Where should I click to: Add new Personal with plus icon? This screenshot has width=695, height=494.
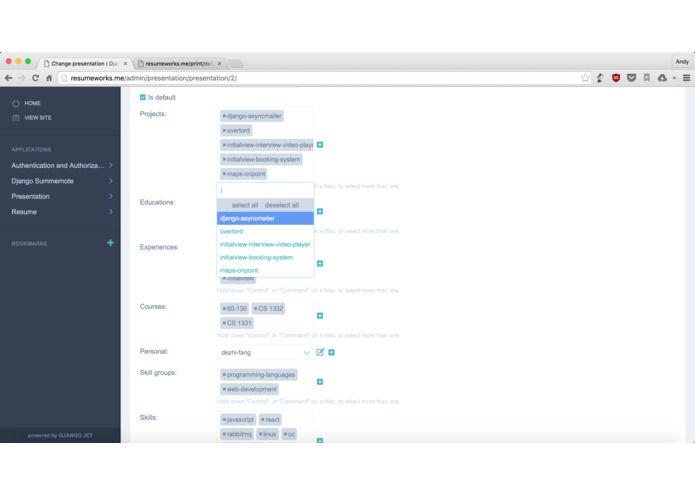(331, 352)
